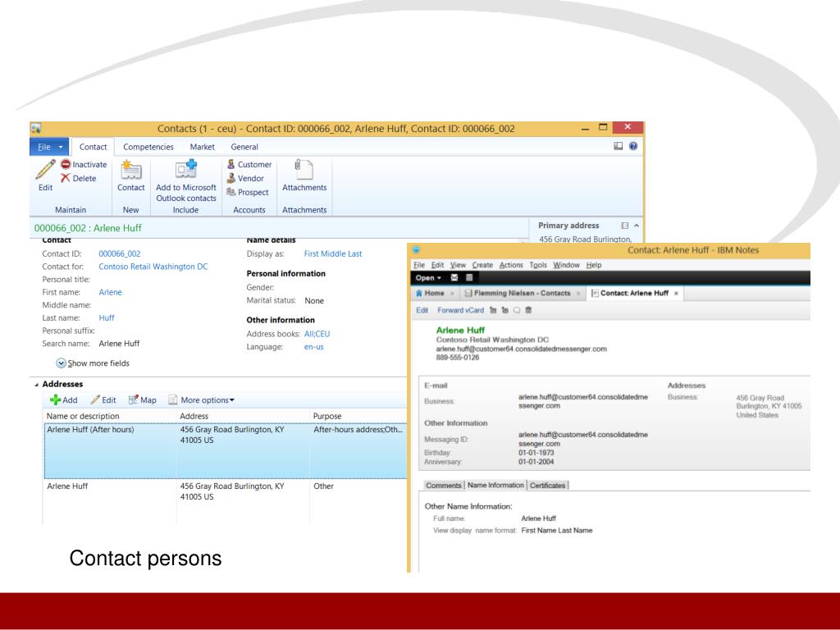840x630 pixels.
Task: Click First name field value Arlene
Action: (111, 293)
